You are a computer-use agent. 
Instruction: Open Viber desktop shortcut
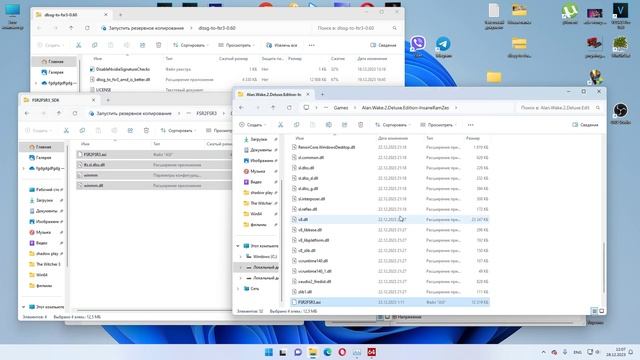pos(418,44)
